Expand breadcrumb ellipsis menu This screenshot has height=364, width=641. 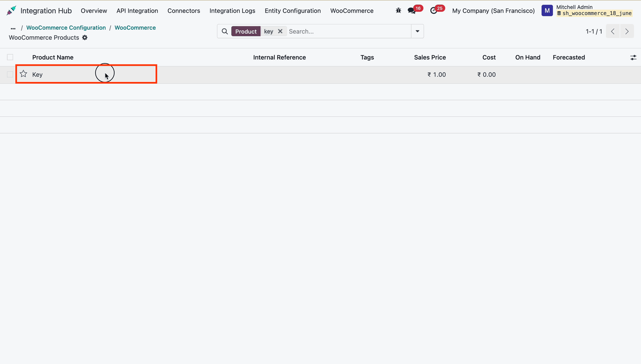(13, 28)
